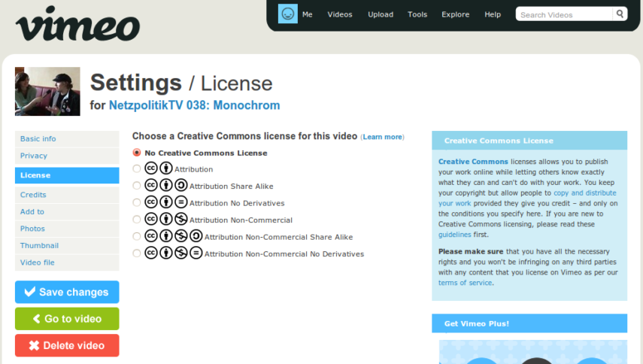The width and height of the screenshot is (643, 364).
Task: Open the Tools menu in top bar
Action: click(417, 14)
